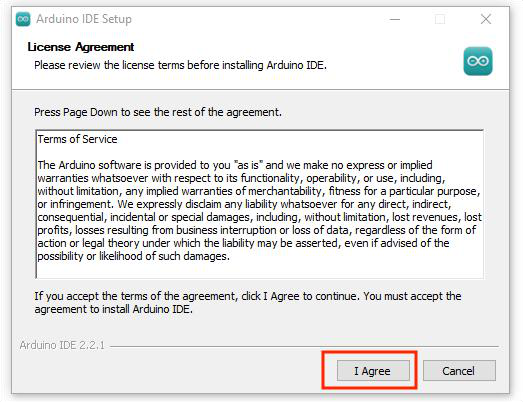The width and height of the screenshot is (523, 402).
Task: Click the large Arduino logo in header
Action: [x=478, y=61]
